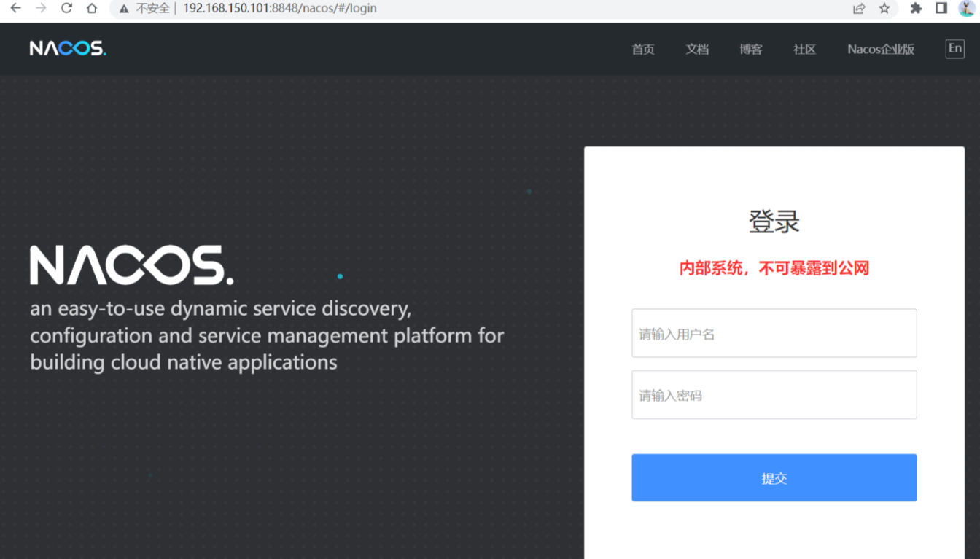Viewport: 980px width, 559px height.
Task: Click the 提交 submit button
Action: (x=774, y=478)
